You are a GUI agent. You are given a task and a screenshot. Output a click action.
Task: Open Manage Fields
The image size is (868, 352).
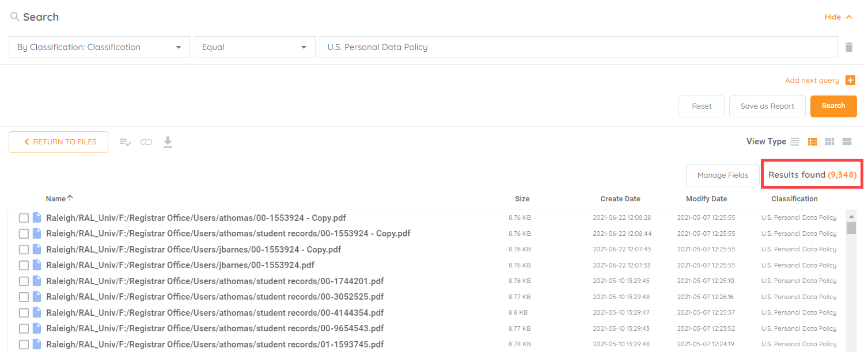click(722, 175)
